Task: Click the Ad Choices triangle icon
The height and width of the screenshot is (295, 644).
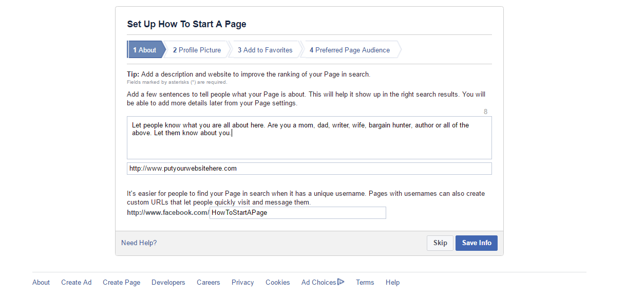Action: [341, 282]
